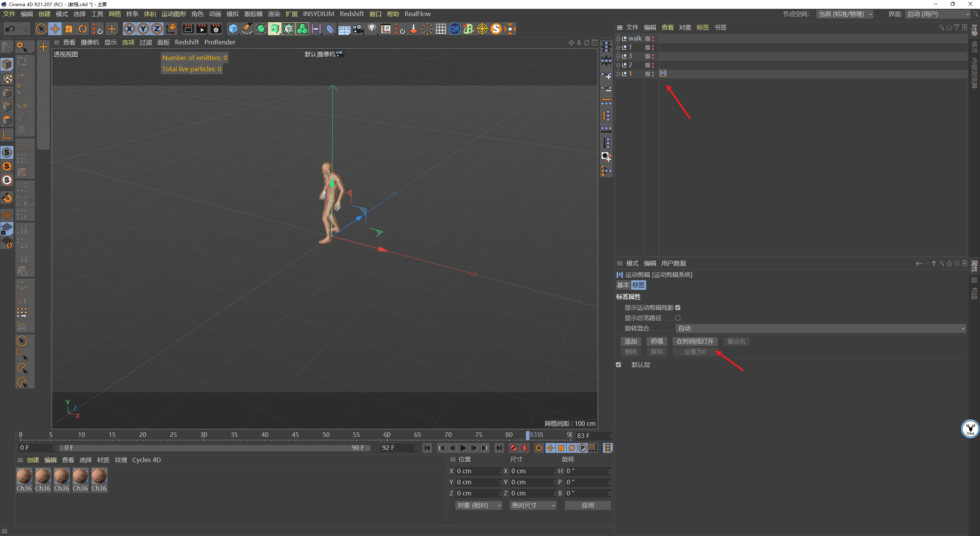
Task: Open the 运动图形 menu
Action: click(173, 14)
